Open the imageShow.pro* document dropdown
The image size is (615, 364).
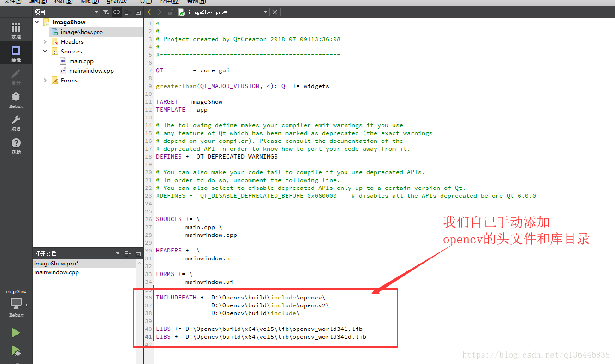[x=265, y=12]
